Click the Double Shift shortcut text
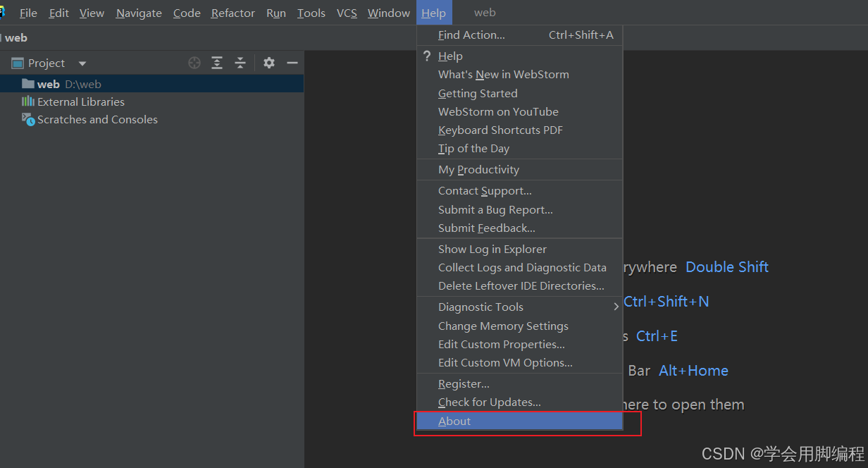The image size is (868, 468). click(727, 266)
